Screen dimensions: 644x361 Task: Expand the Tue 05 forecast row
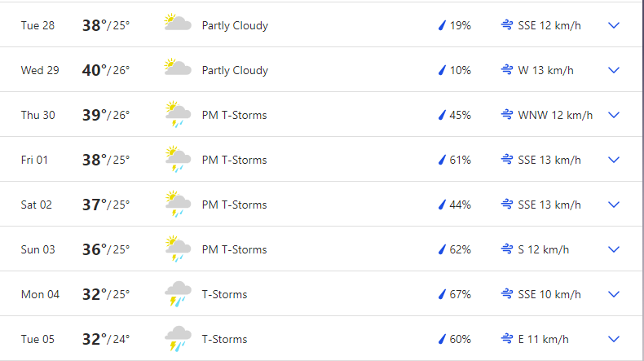point(614,339)
